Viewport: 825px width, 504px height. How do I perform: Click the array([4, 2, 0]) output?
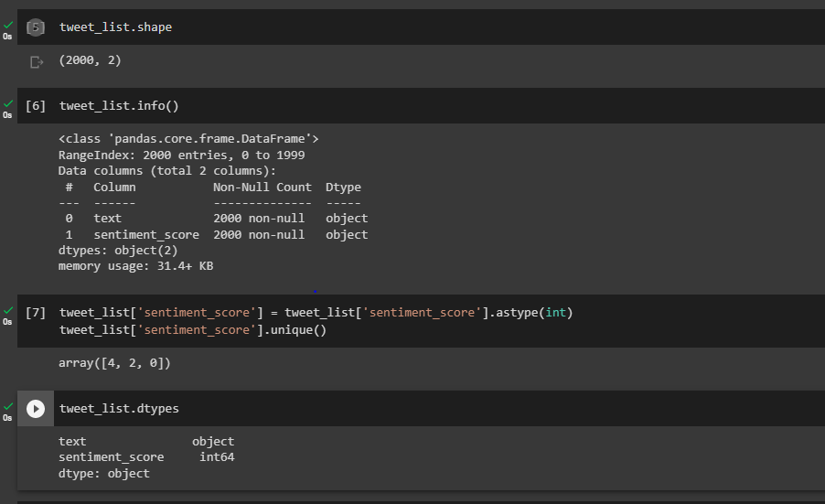click(114, 363)
